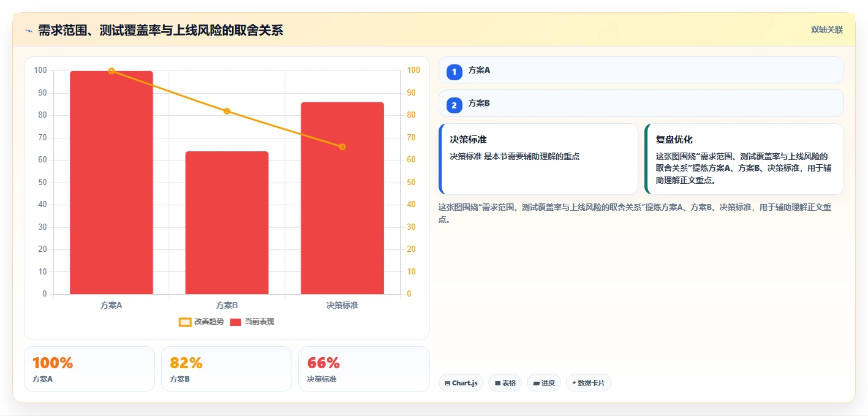Viewport: 868px width, 416px height.
Task: Open the 方案B list row
Action: pyautogui.click(x=641, y=104)
